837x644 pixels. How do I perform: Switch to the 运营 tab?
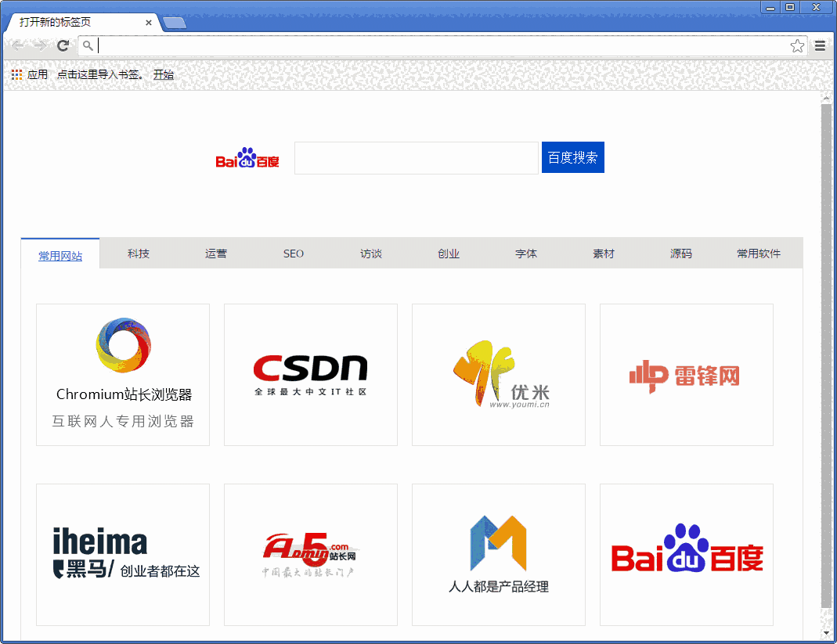coord(215,254)
